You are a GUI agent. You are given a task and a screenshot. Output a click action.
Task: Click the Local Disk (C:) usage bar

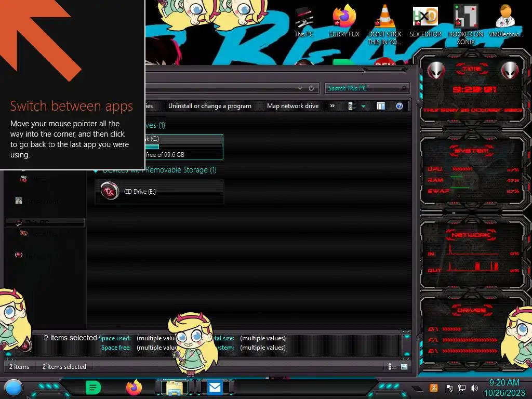[183, 147]
